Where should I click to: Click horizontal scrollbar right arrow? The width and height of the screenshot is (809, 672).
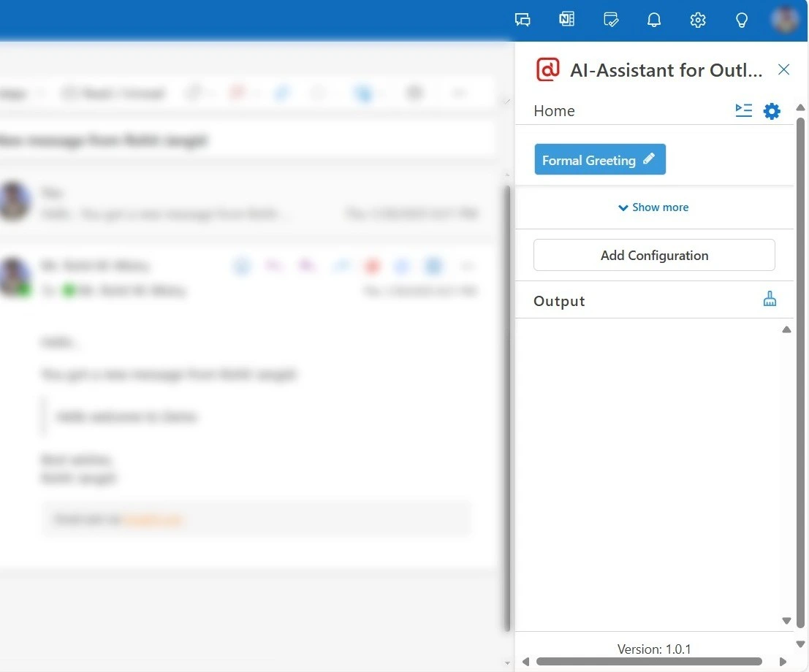[x=783, y=662]
